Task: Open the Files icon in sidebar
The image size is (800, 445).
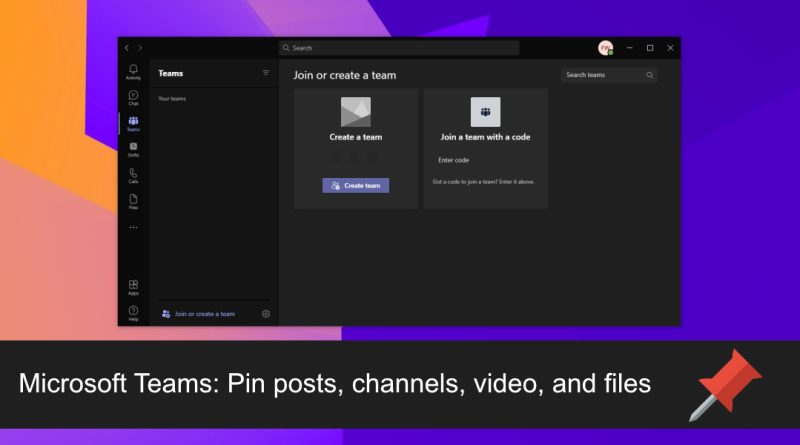Action: [133, 202]
